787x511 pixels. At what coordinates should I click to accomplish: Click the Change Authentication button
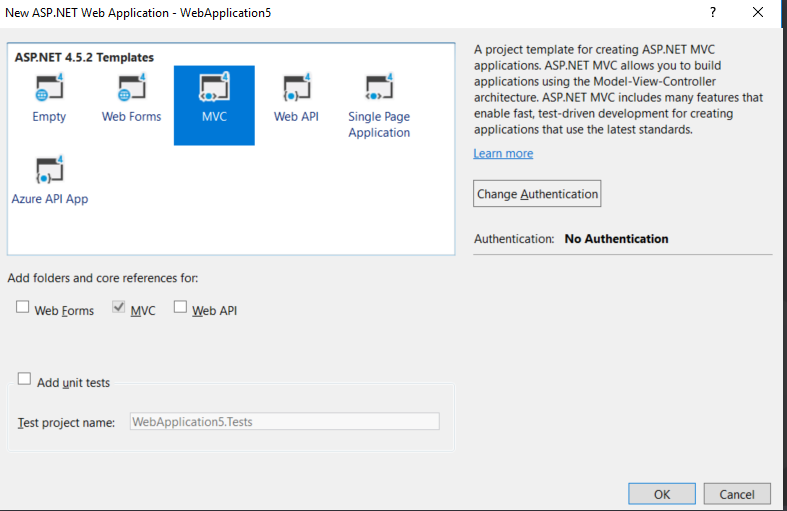pos(537,194)
